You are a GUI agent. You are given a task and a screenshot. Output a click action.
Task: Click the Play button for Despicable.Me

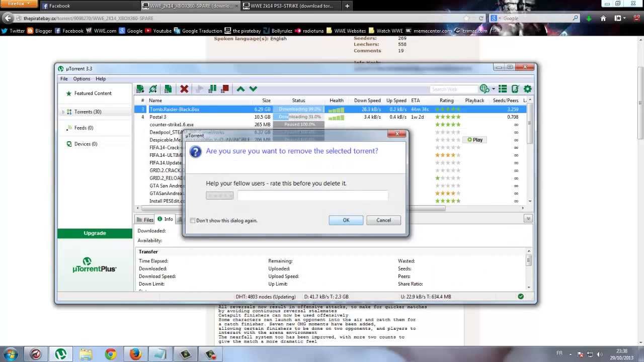point(474,140)
